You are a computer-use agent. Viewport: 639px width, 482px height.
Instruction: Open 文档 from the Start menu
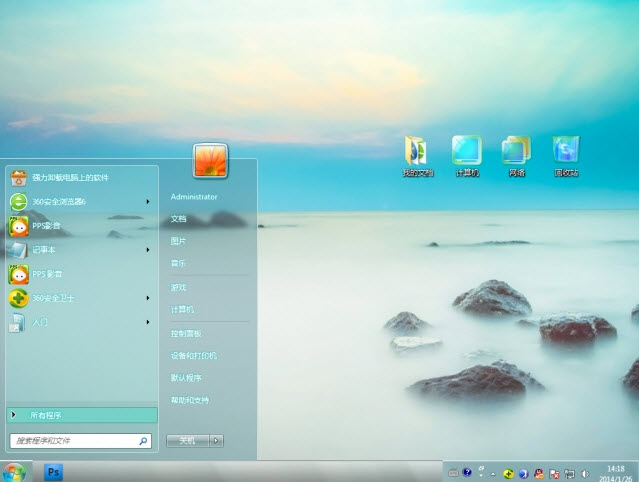click(178, 219)
